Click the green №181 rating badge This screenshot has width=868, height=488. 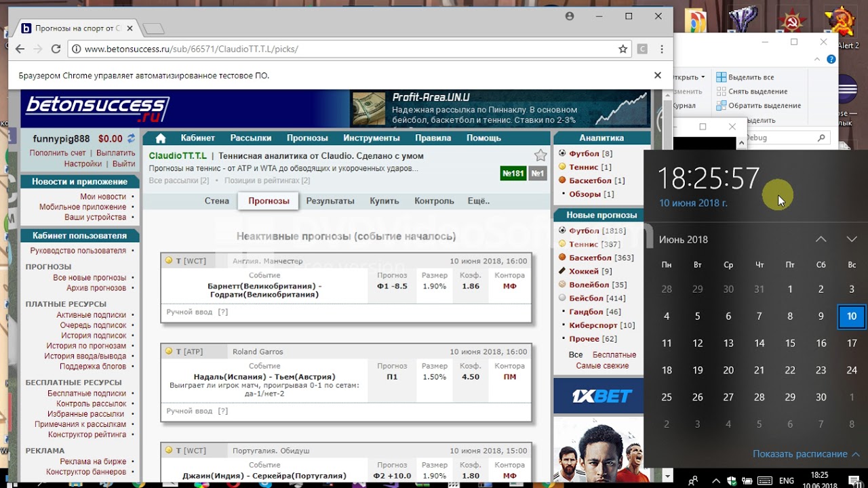(513, 174)
